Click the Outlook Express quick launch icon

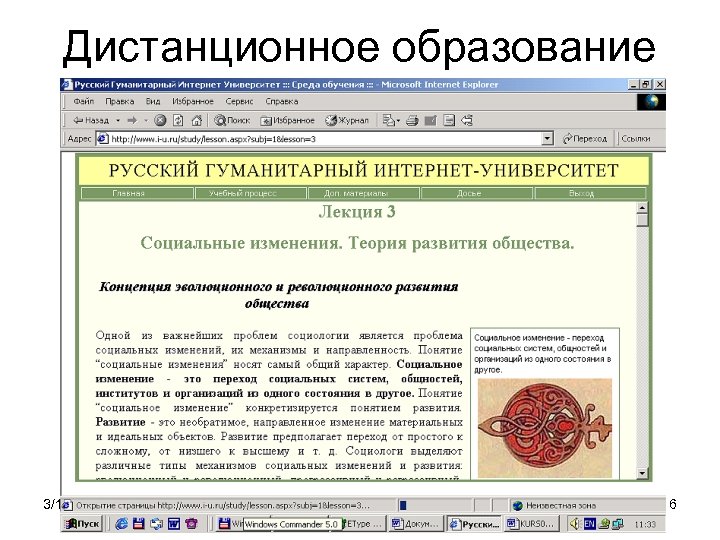click(156, 523)
